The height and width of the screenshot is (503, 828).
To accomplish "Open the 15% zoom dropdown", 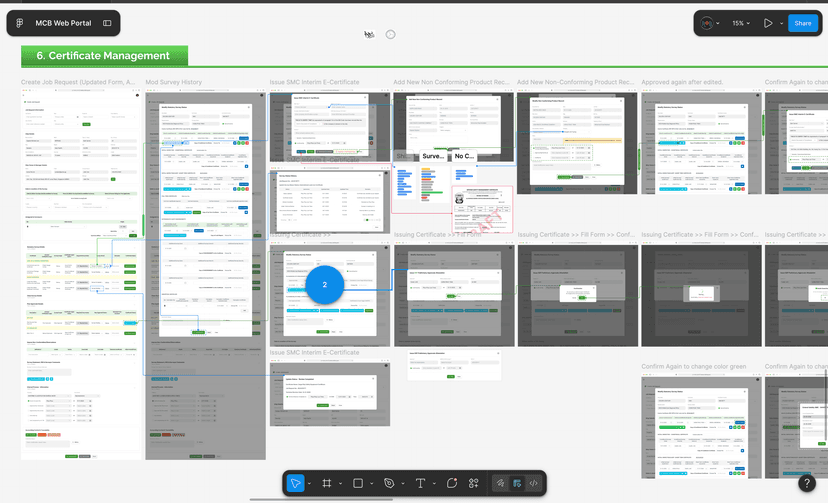I will [x=741, y=23].
